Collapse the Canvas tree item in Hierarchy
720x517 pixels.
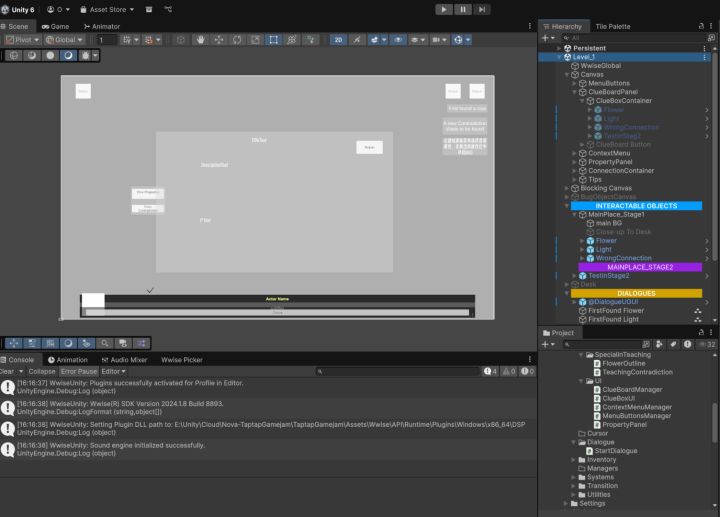(567, 74)
